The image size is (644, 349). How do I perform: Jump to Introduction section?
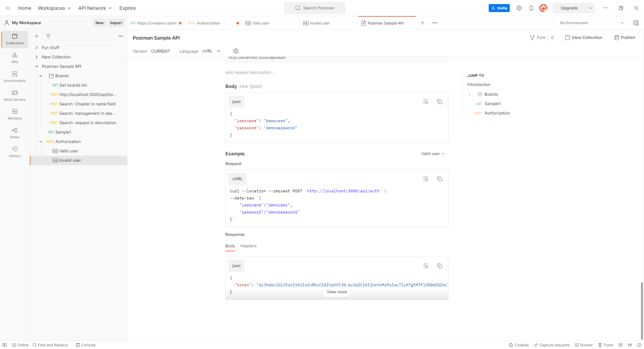(x=479, y=85)
